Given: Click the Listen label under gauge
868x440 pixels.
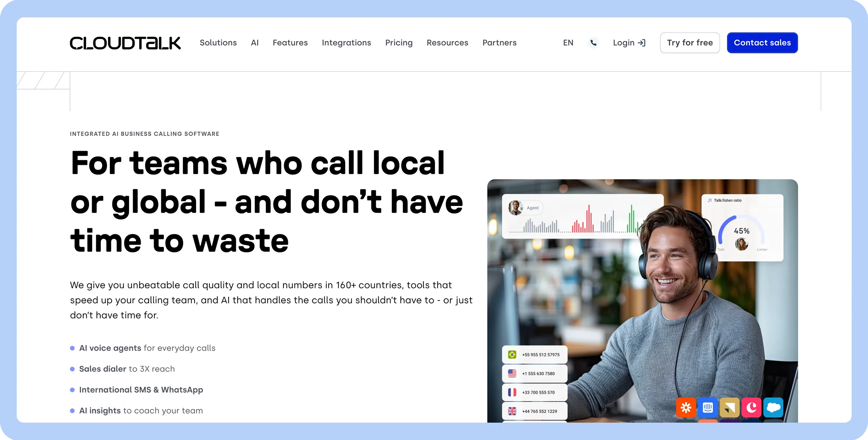Looking at the screenshot, I should [762, 249].
